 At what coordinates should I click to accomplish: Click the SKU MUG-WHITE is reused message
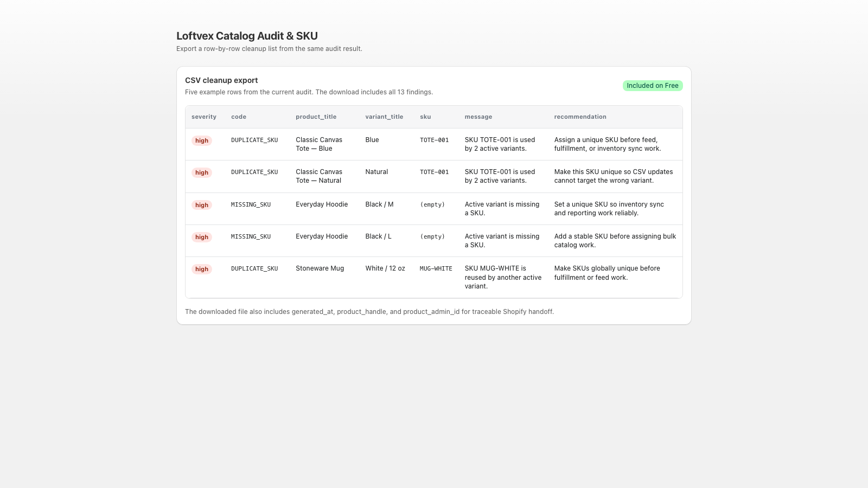tap(503, 277)
